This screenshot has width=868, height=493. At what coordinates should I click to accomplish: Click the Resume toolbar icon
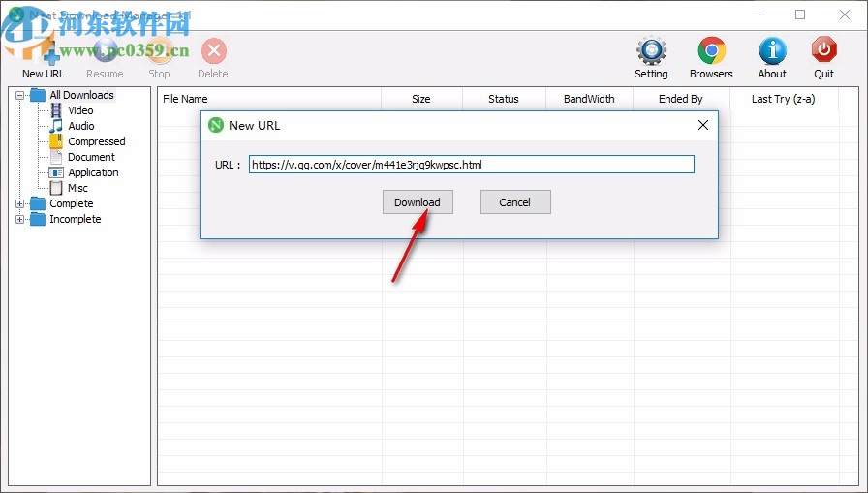[105, 51]
